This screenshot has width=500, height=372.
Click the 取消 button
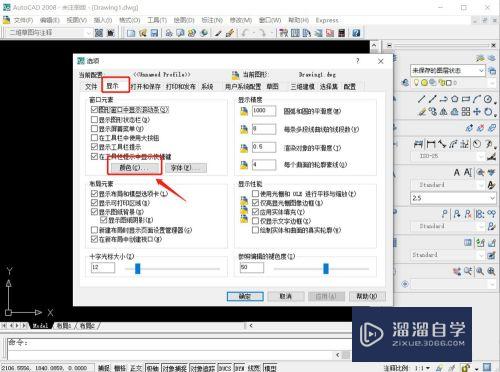point(286,296)
